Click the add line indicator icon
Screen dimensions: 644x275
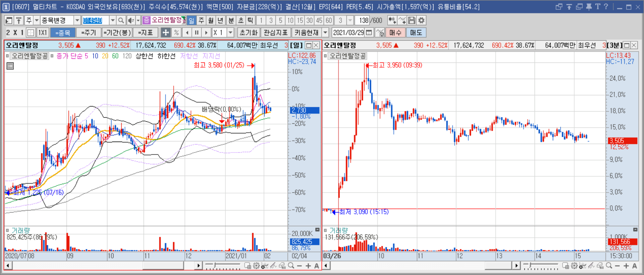click(402, 20)
